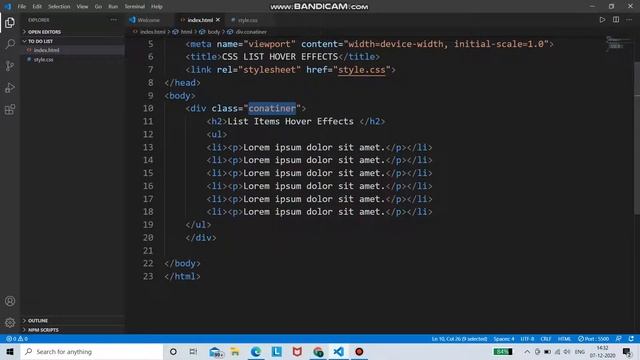Click the feedback icon in status bar
This screenshot has width=640, height=360.
619,339
